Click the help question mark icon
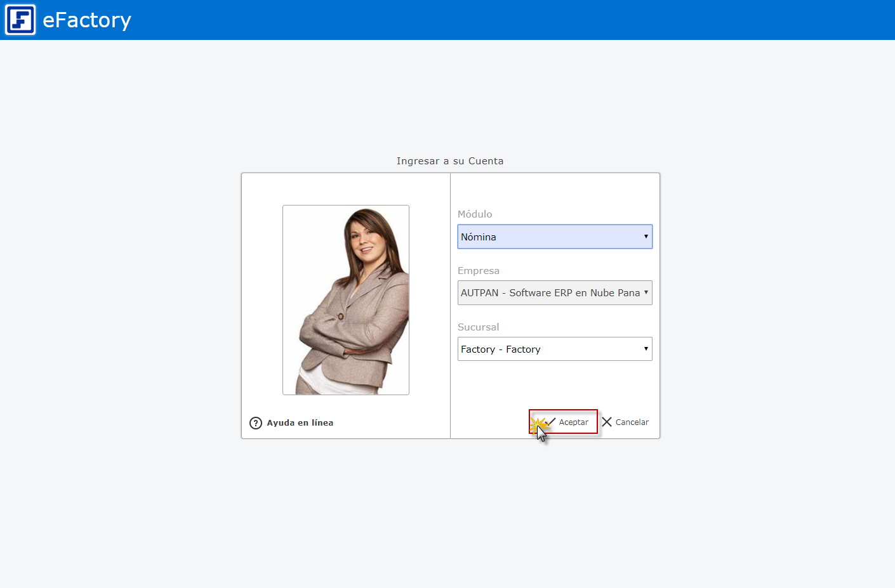 [x=256, y=423]
